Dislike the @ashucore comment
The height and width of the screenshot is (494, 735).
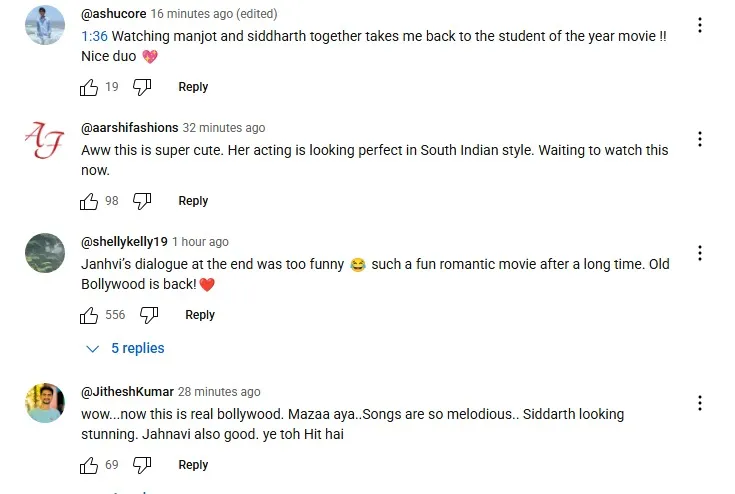point(142,87)
